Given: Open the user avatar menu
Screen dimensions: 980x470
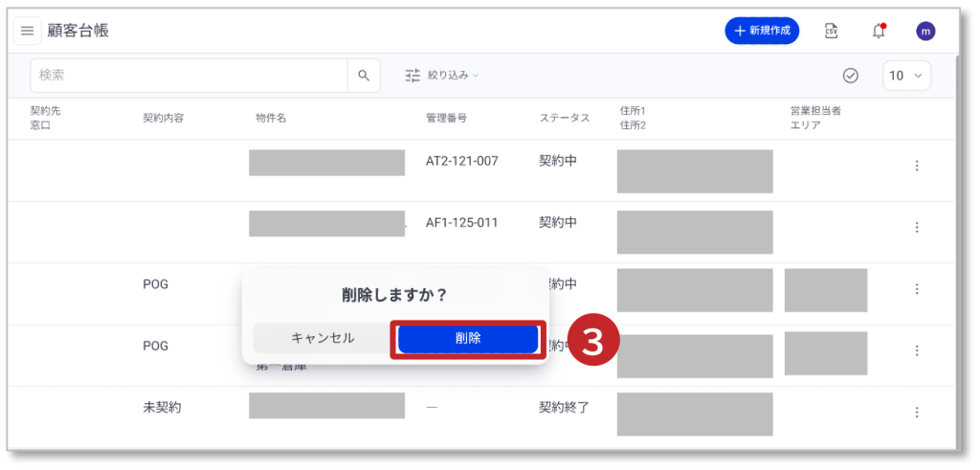Looking at the screenshot, I should (x=924, y=31).
